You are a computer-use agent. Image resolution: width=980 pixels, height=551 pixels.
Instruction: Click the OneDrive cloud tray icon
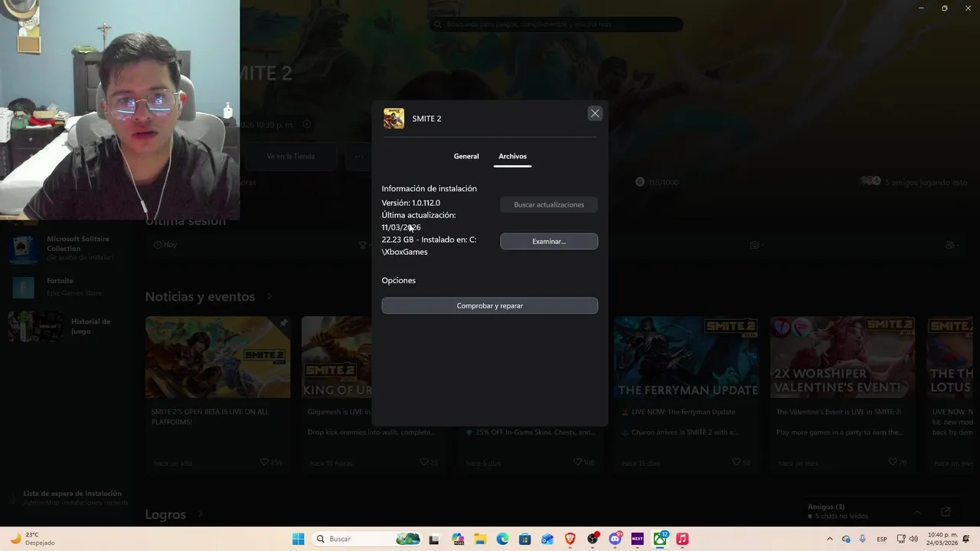[846, 539]
